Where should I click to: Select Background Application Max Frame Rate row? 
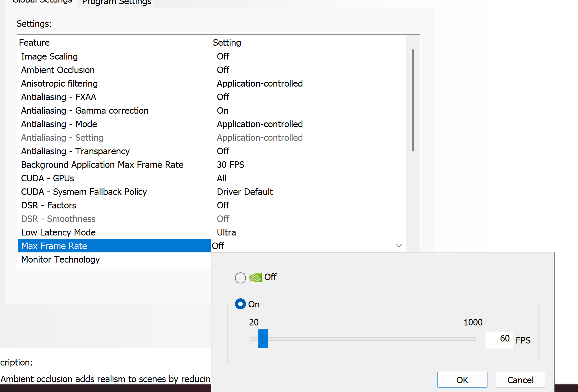[x=102, y=165]
